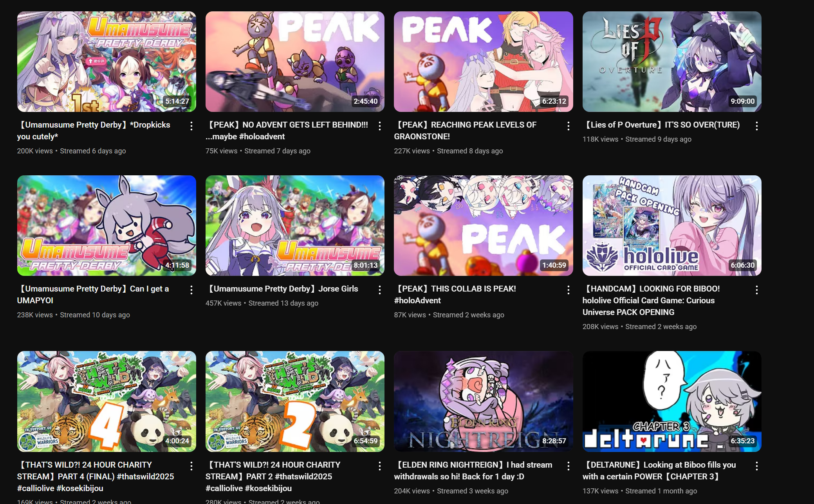Open options menu for Can I get a UMAPYOI

191,290
